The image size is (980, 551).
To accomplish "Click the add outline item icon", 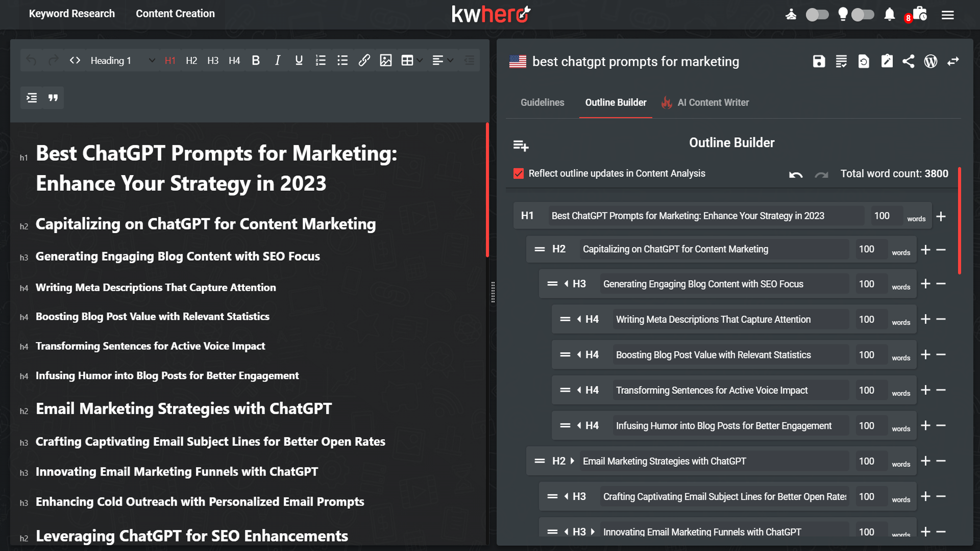I will [x=522, y=143].
